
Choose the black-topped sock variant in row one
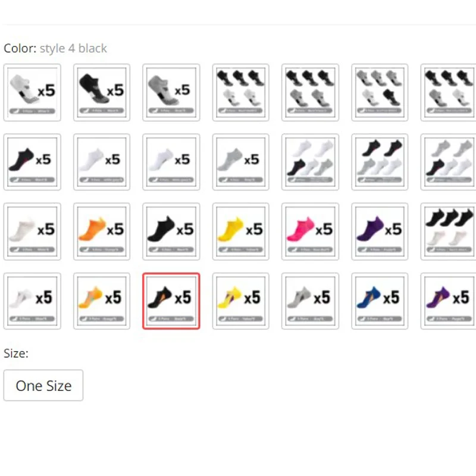point(101,92)
